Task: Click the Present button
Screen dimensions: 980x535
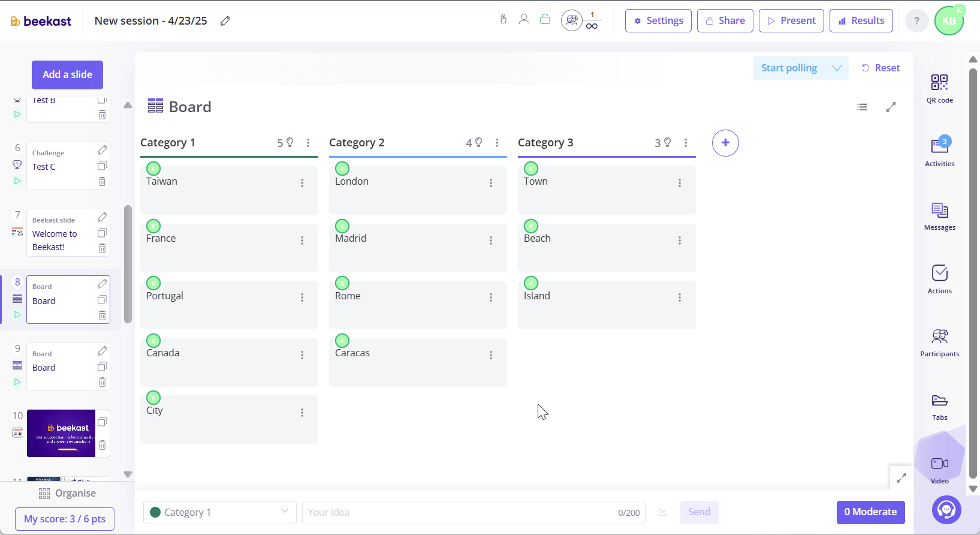Action: coord(791,20)
